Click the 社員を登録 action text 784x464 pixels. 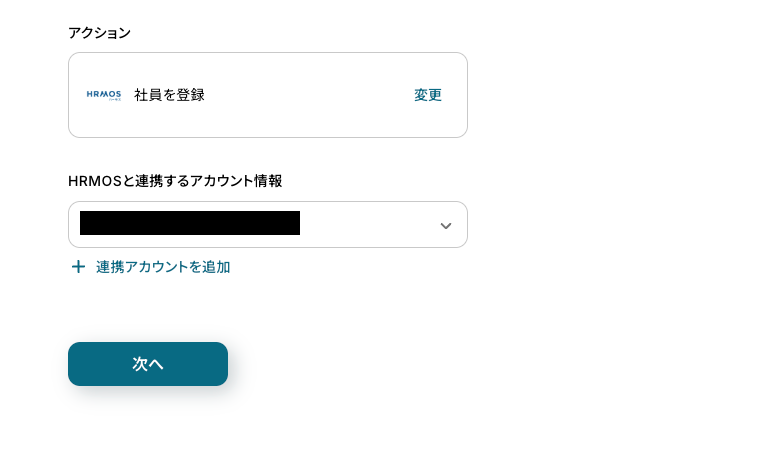169,95
